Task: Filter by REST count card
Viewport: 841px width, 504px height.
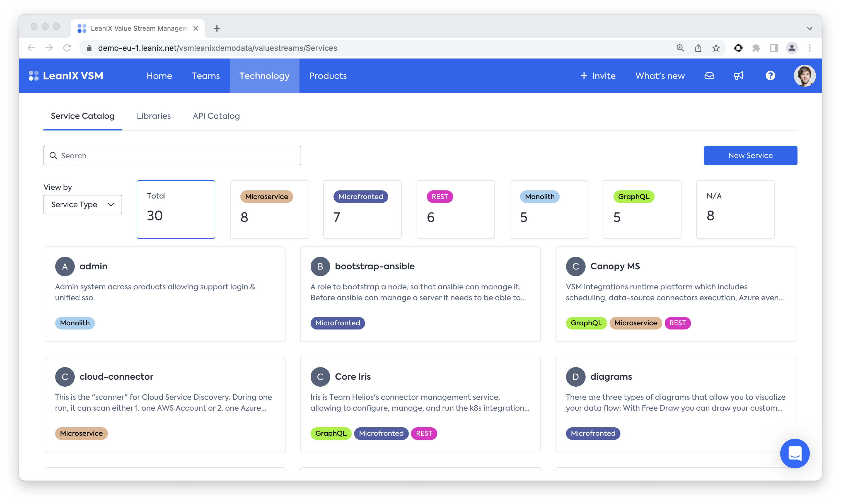Action: [x=455, y=209]
